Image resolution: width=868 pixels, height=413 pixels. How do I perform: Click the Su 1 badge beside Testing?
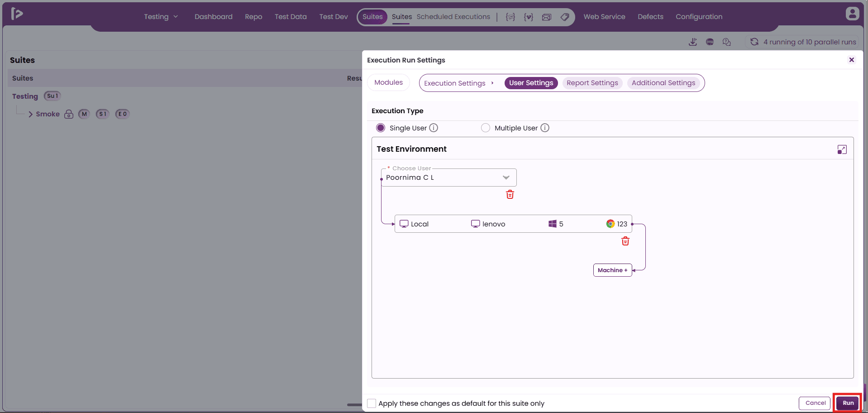pos(52,96)
